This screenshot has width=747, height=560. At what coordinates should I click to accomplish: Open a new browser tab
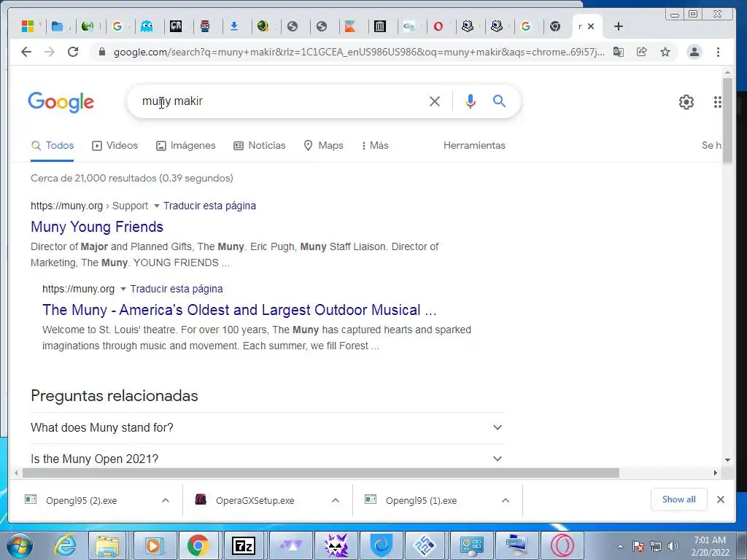point(619,26)
